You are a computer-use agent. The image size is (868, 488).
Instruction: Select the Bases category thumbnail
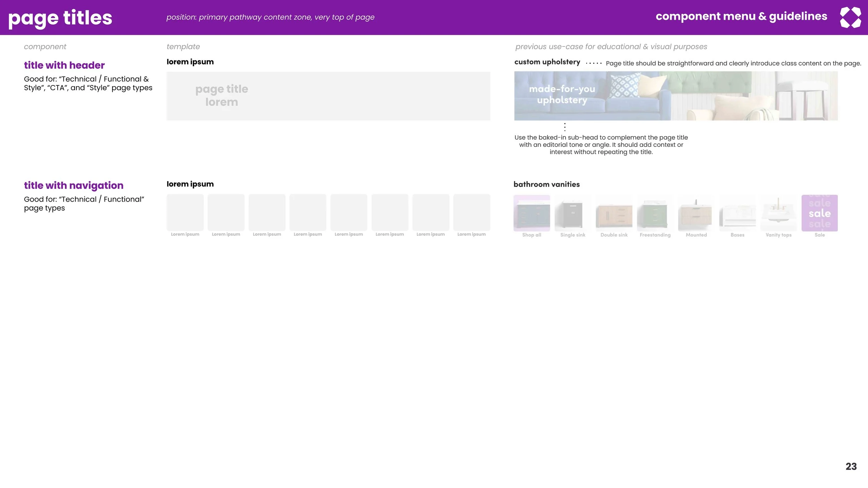click(x=737, y=213)
